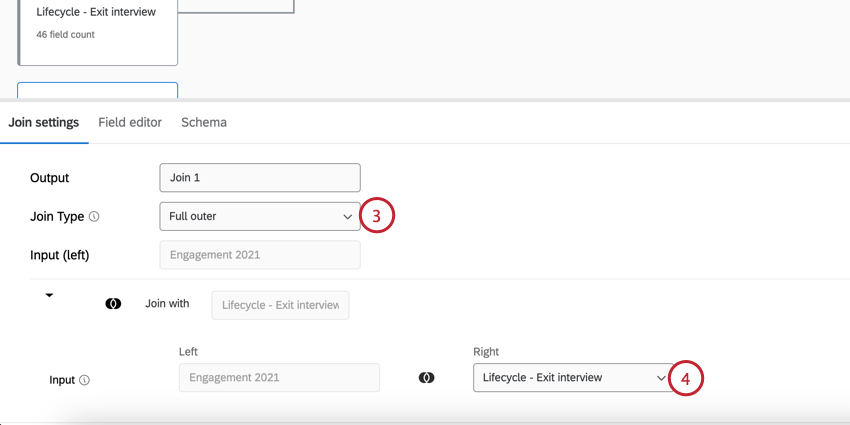The width and height of the screenshot is (850, 425).
Task: Click the join icon beside 'Join with'
Action: [x=113, y=304]
